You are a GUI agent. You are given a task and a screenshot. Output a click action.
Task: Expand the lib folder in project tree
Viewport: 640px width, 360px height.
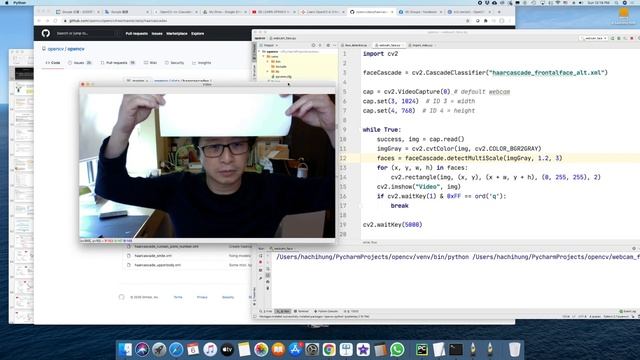(268, 71)
